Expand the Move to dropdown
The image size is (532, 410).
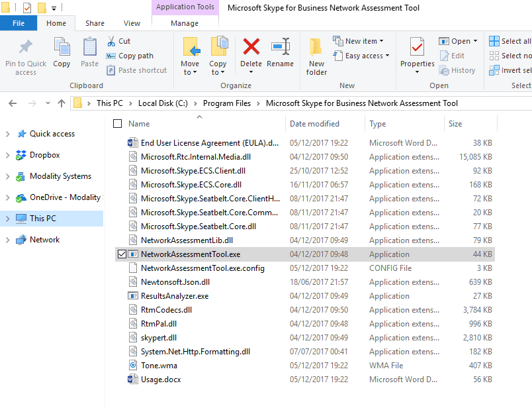pos(190,72)
